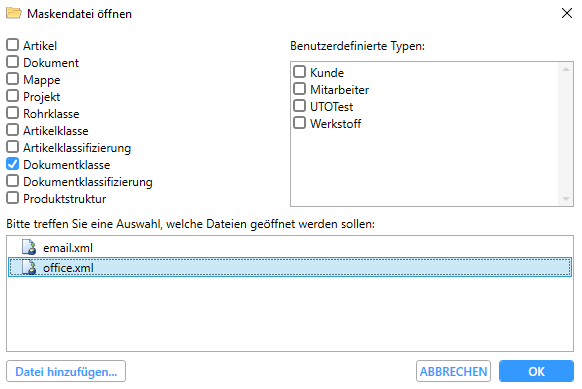
Task: Check the Dokument option
Action: (x=13, y=62)
